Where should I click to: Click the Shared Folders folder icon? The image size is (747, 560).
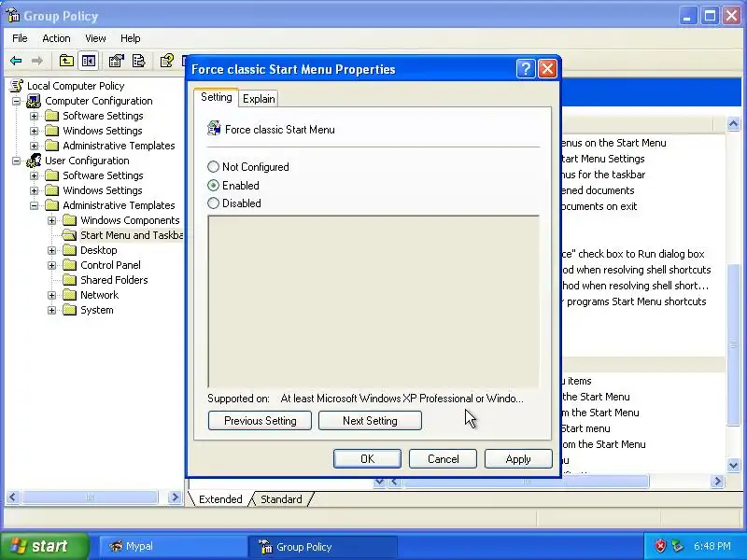[x=69, y=279]
